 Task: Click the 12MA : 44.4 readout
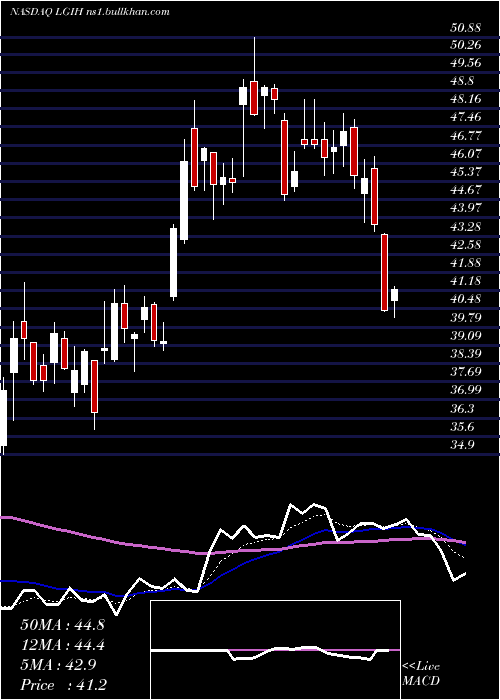point(62,646)
